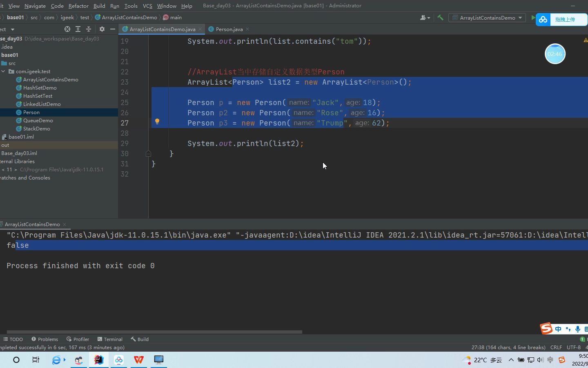Close the ArrayListContainsDemo run tab

[x=65, y=224]
